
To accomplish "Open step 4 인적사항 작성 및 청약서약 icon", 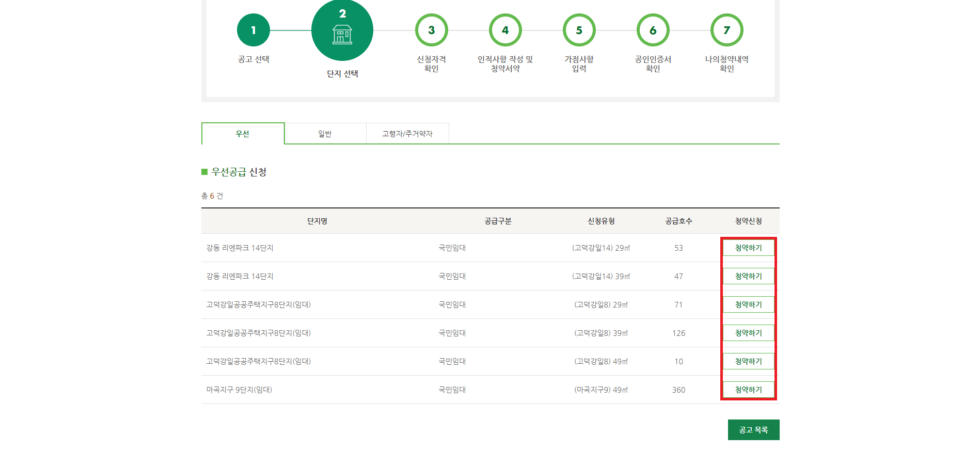I will pos(505,30).
